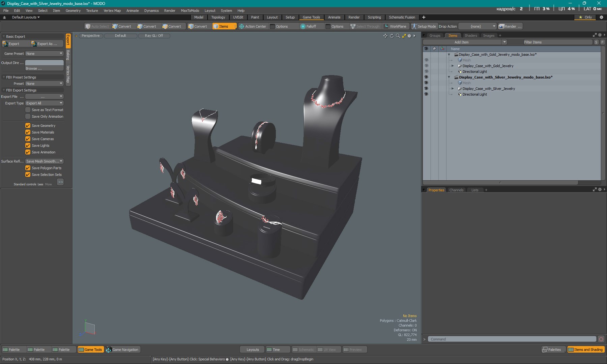Maximize the 3D viewport with the orange arrow icon
Screen dimensions: 607x364
[404, 36]
